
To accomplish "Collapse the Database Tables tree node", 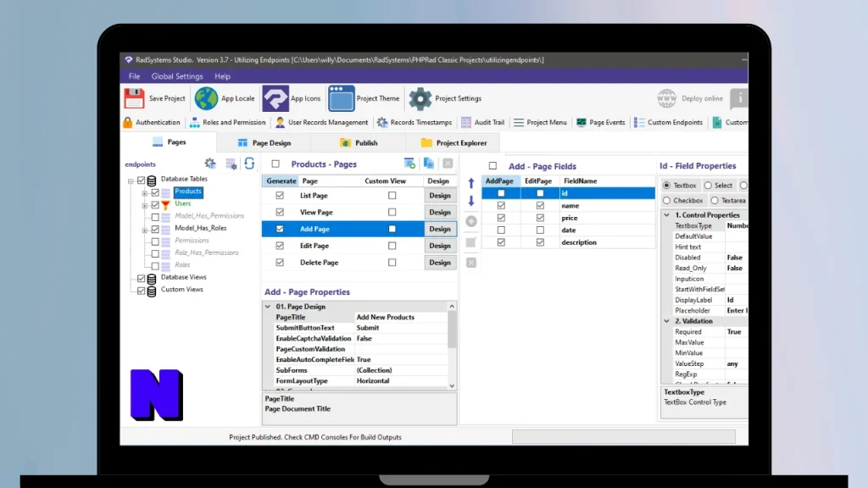I will pyautogui.click(x=131, y=181).
